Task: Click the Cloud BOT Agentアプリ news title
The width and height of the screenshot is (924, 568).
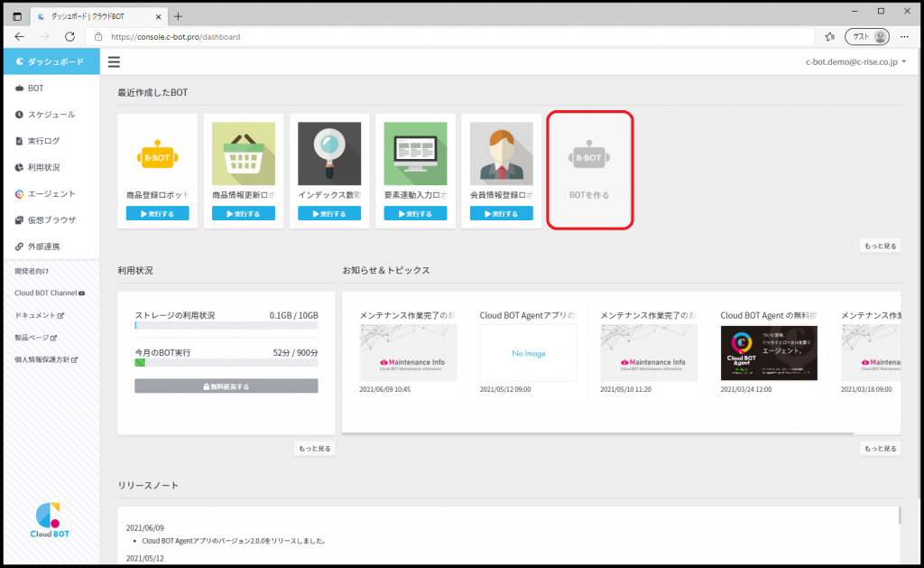Action: [x=527, y=315]
